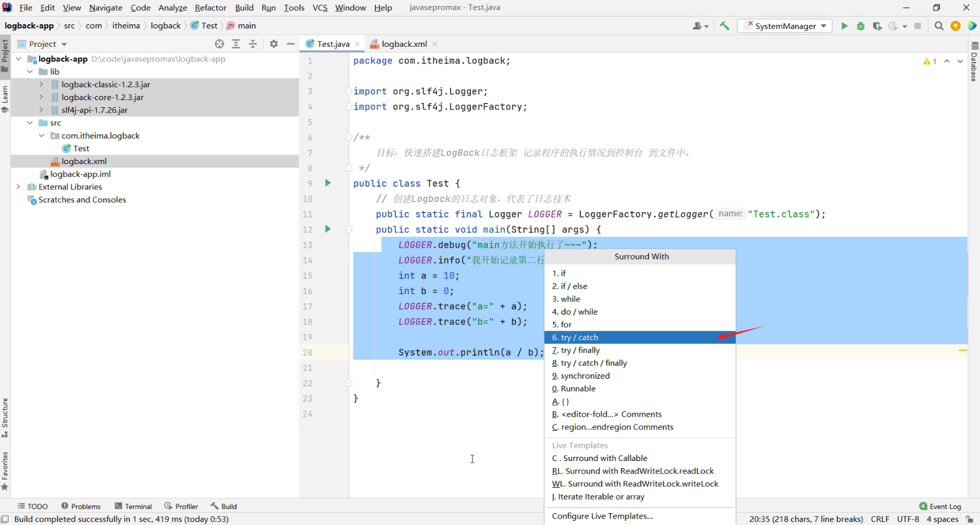
Task: Click the green Run button in toolbar
Action: (844, 26)
